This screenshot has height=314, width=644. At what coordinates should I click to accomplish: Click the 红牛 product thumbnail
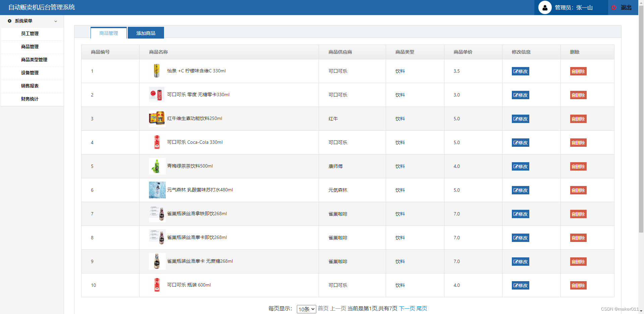tap(157, 119)
